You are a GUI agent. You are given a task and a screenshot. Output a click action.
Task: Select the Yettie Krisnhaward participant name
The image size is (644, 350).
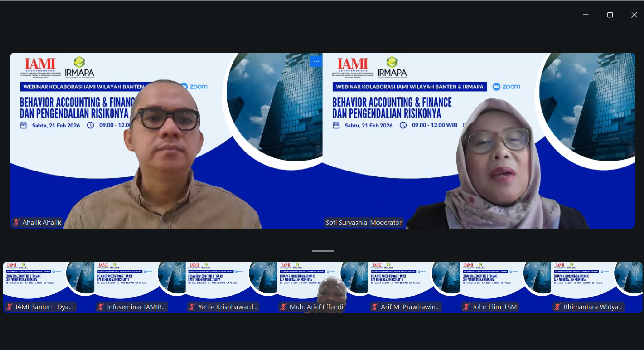click(227, 307)
